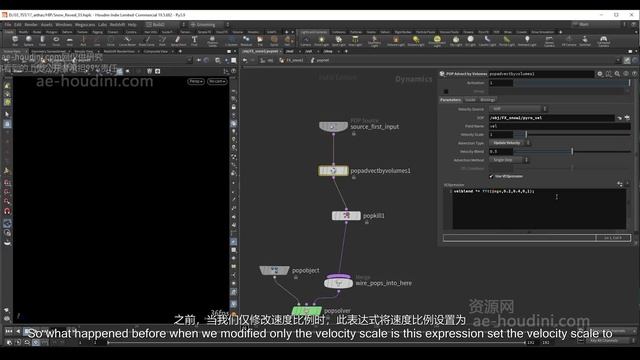This screenshot has width=640, height=360.
Task: Select the Spray Paint shelf tool
Action: 178,40
